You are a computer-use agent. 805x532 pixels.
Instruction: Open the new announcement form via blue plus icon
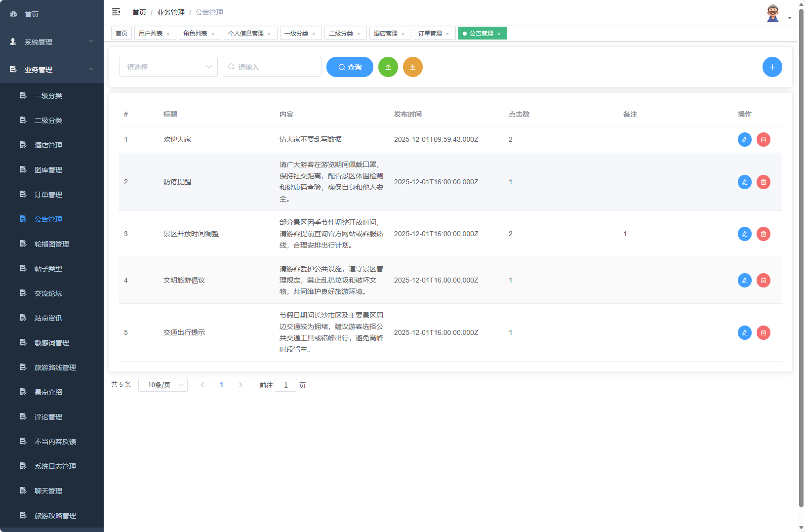pyautogui.click(x=772, y=67)
